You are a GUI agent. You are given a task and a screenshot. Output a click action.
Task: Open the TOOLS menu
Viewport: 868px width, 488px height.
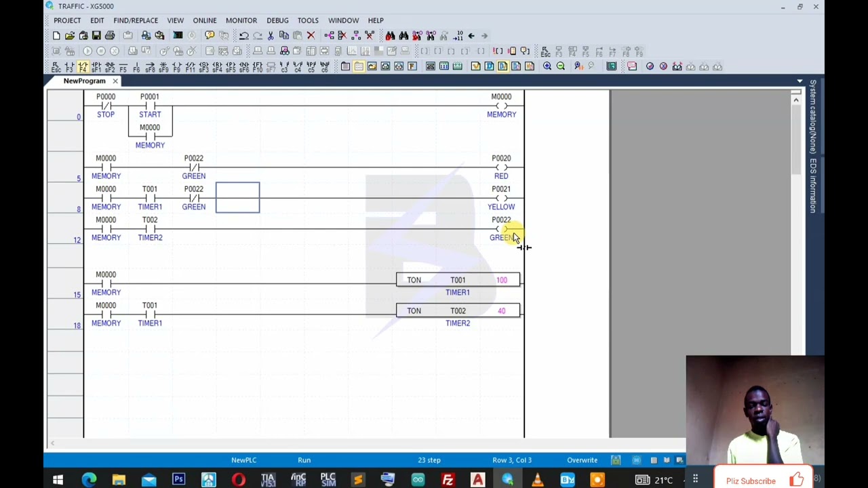click(308, 20)
